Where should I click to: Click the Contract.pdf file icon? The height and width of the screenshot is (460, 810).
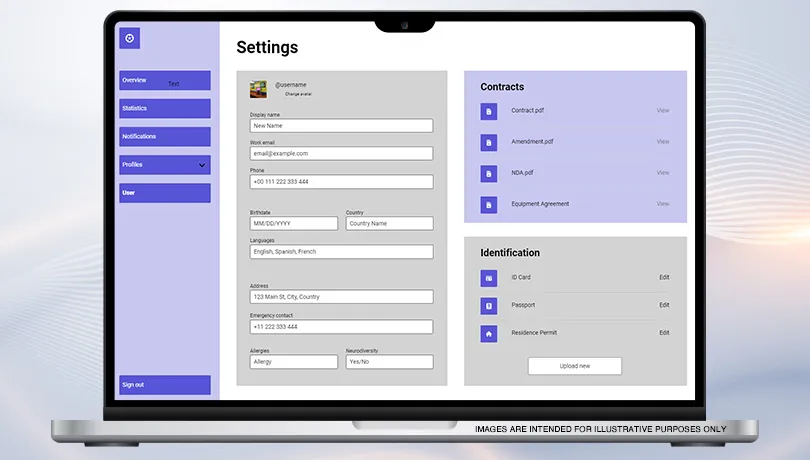(488, 111)
